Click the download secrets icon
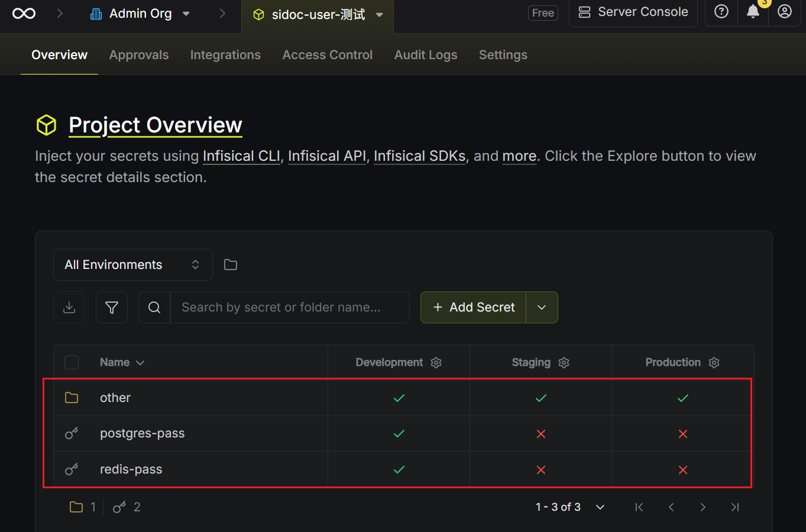This screenshot has height=532, width=806. pyautogui.click(x=69, y=307)
